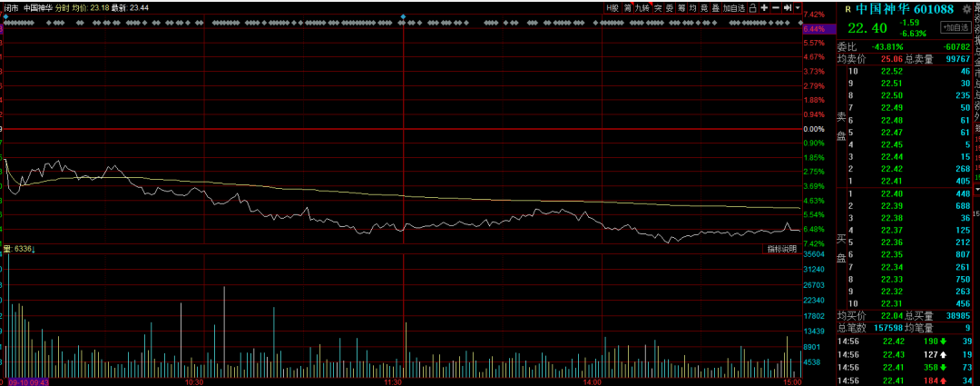Screen dimensions: 980x386
Task: Toggle the 突 breakout indicator button
Action: (x=658, y=8)
